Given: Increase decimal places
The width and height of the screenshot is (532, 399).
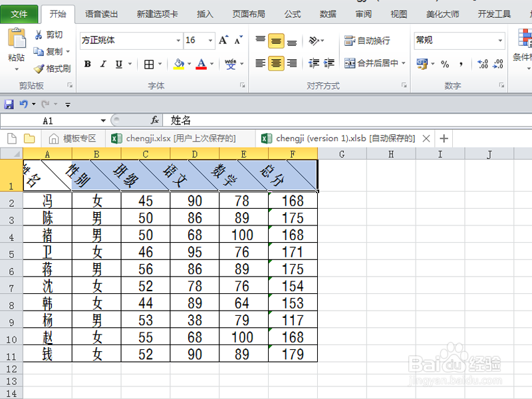Looking at the screenshot, I should click(483, 64).
